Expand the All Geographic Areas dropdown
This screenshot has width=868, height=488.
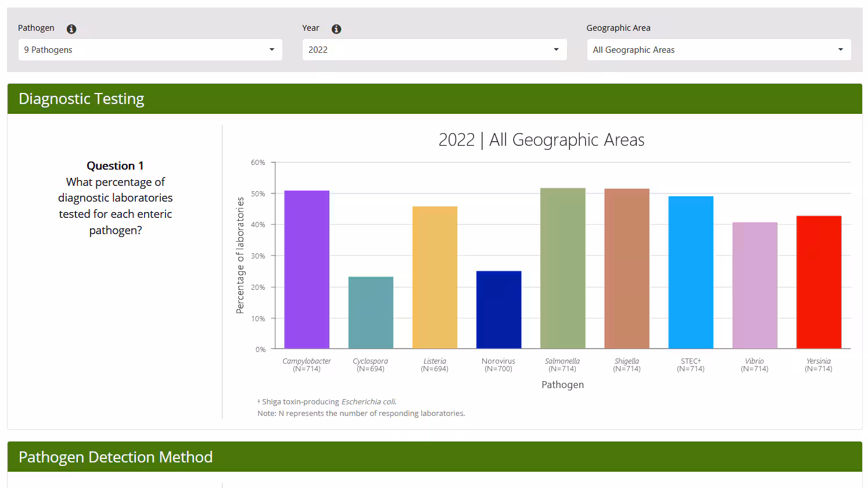[x=719, y=49]
